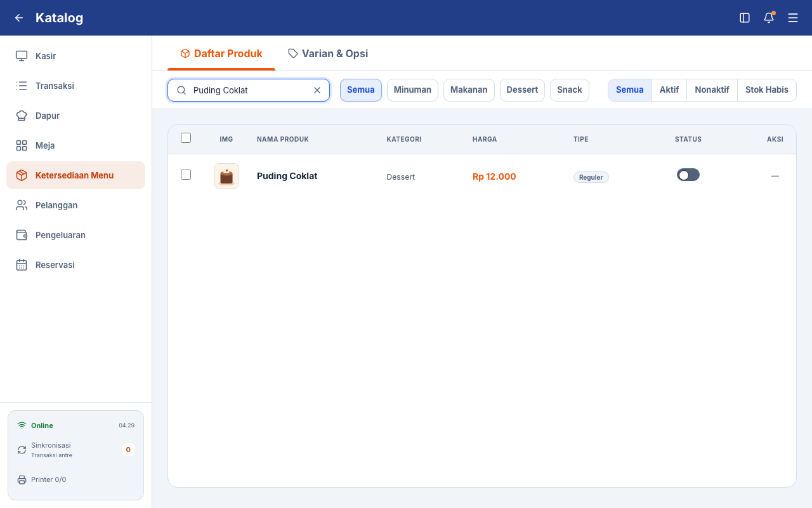The height and width of the screenshot is (508, 812).
Task: Click the Pengeluaran wallet icon
Action: coord(22,235)
